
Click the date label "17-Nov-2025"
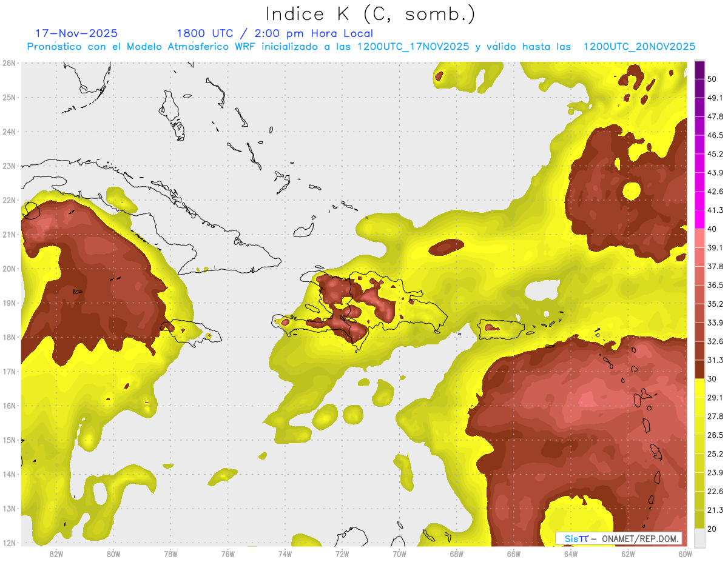[76, 33]
